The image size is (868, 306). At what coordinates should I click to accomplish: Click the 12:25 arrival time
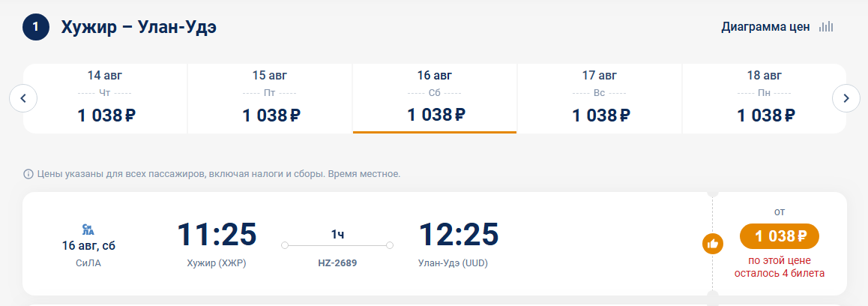[x=458, y=234]
